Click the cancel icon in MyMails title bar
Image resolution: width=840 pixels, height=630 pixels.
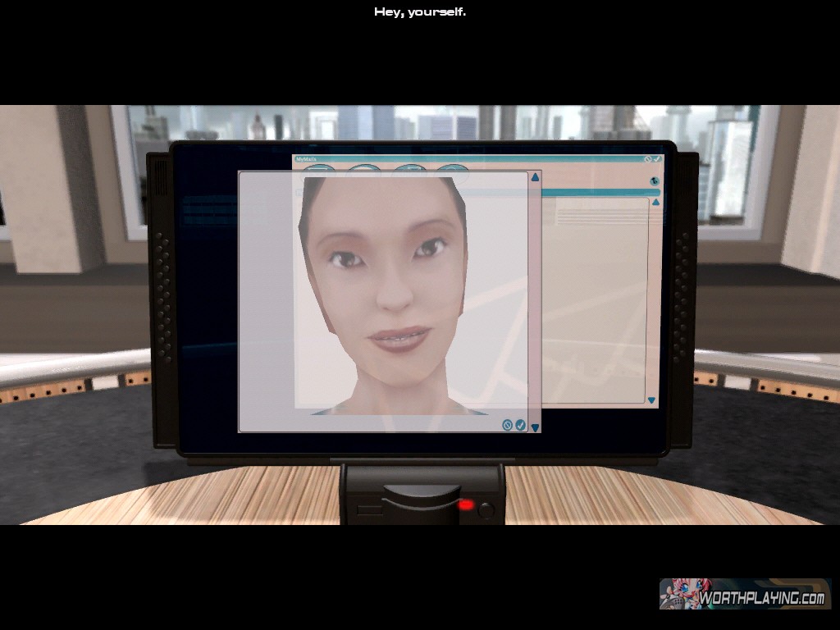click(647, 158)
